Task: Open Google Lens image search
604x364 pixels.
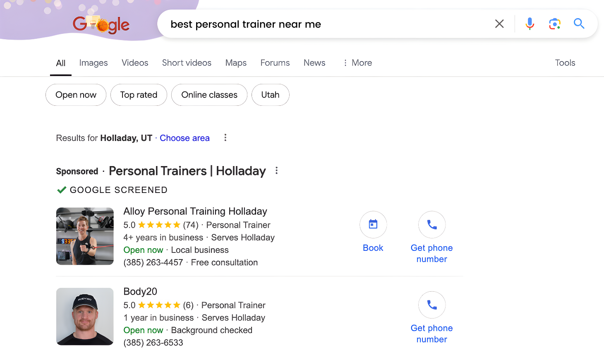Action: 554,24
